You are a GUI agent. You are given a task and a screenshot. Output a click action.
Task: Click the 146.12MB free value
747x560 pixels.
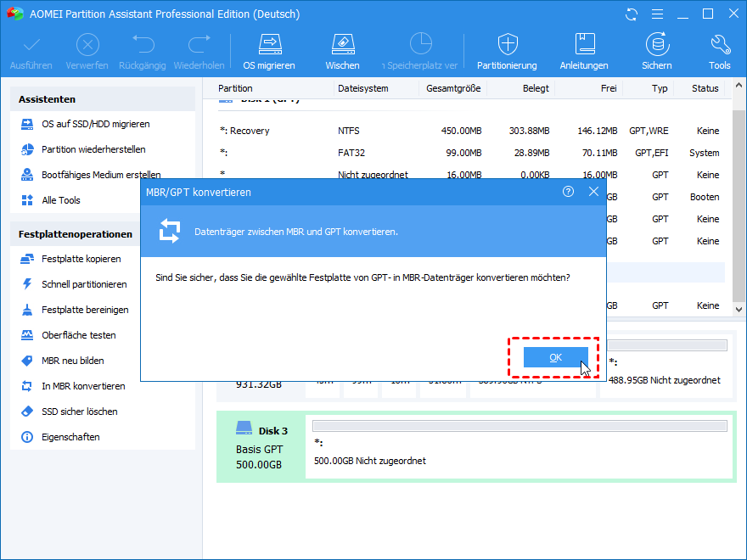point(598,131)
